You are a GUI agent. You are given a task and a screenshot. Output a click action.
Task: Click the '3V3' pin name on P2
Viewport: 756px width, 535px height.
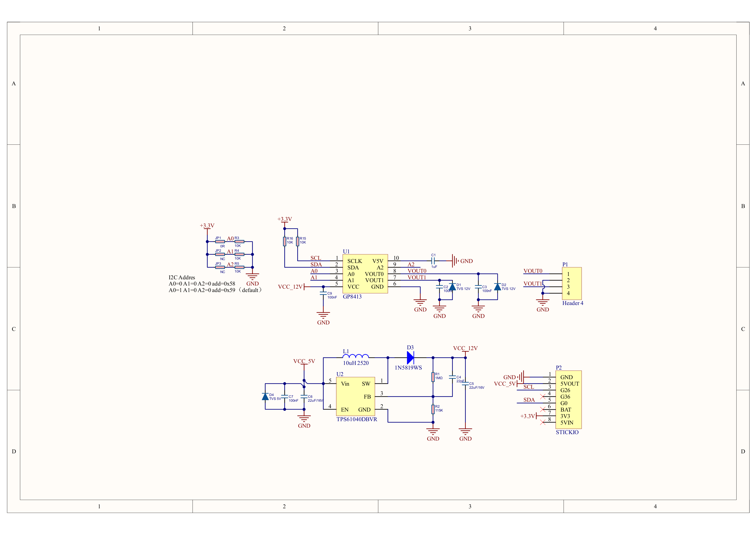[x=565, y=416]
